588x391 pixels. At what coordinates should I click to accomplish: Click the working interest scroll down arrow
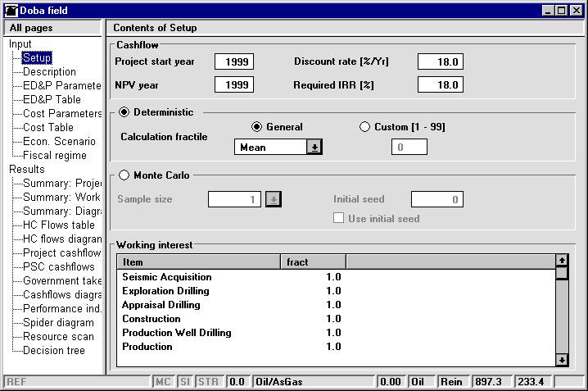(x=561, y=360)
